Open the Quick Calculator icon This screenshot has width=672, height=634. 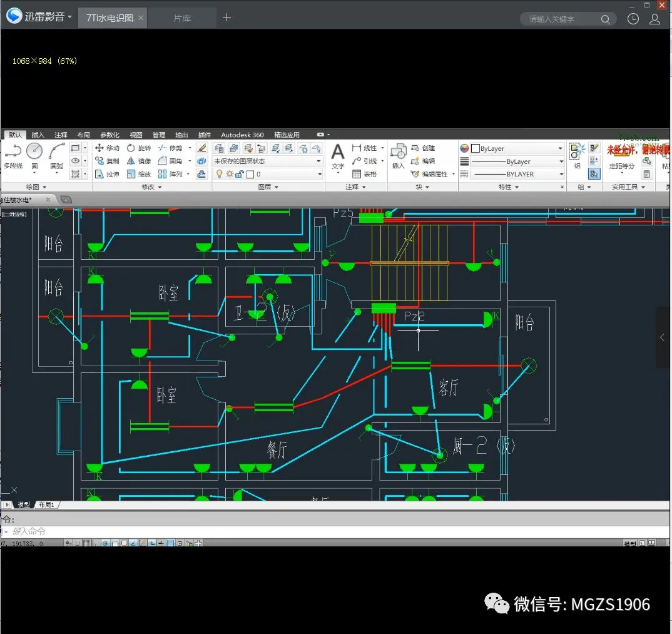coord(647,174)
